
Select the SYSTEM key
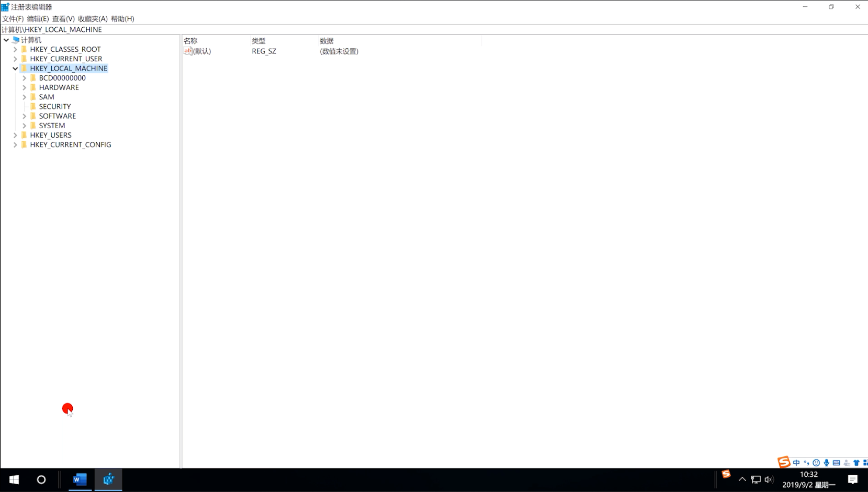pyautogui.click(x=52, y=126)
